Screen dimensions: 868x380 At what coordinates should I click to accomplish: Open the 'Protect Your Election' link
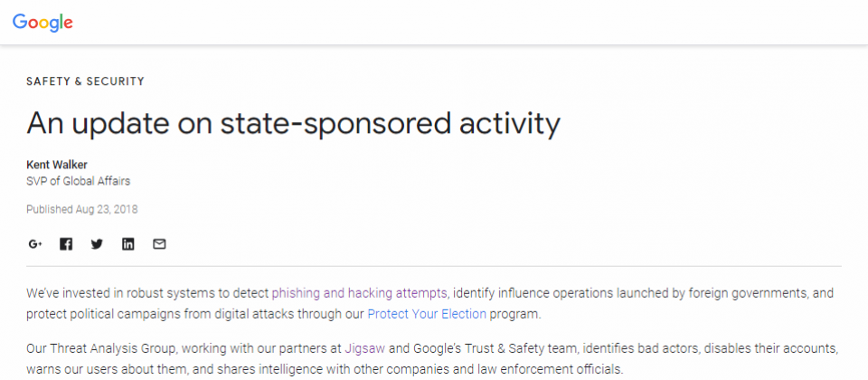(x=427, y=314)
